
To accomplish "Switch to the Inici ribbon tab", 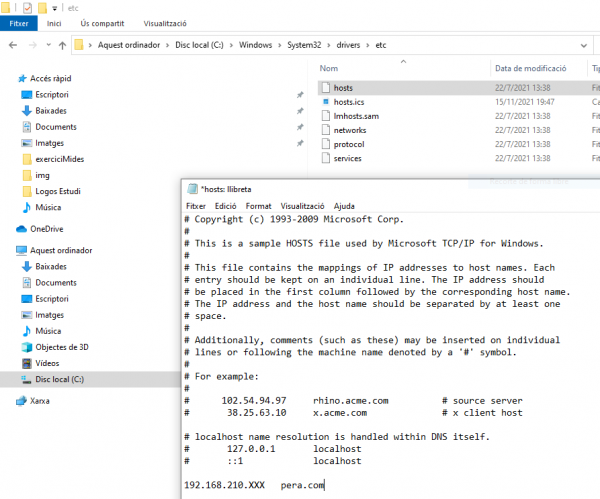I will 54,23.
